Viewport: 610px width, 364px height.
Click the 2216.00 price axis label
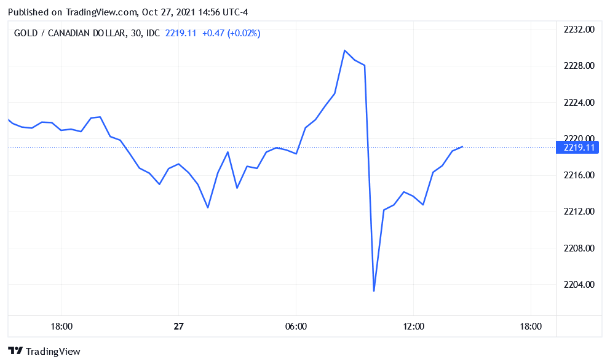click(x=580, y=175)
